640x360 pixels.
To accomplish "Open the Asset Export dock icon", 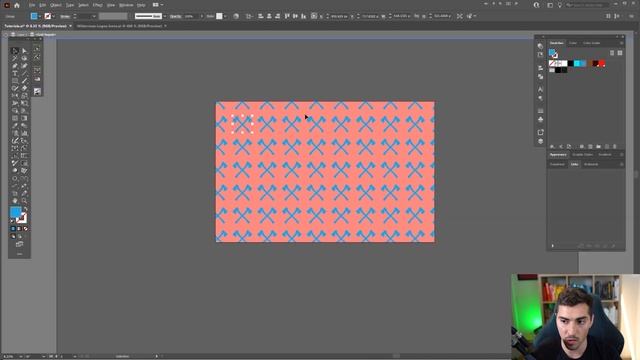I will point(540,132).
